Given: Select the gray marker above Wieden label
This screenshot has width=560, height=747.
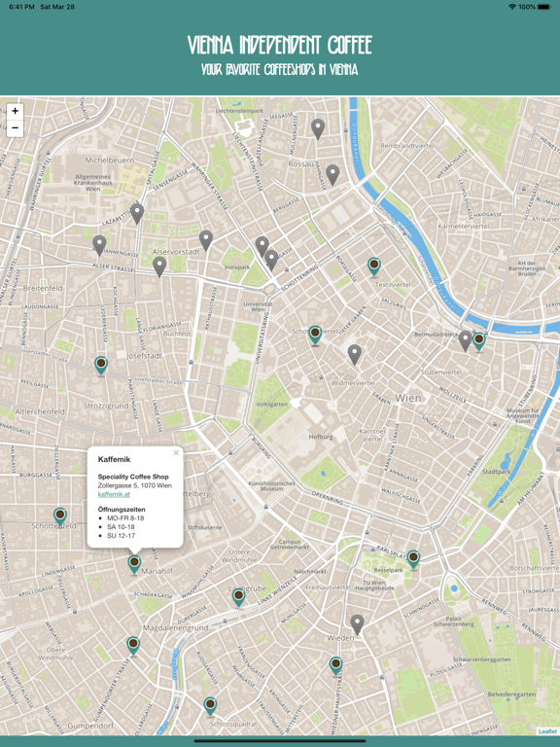Looking at the screenshot, I should pyautogui.click(x=357, y=625).
